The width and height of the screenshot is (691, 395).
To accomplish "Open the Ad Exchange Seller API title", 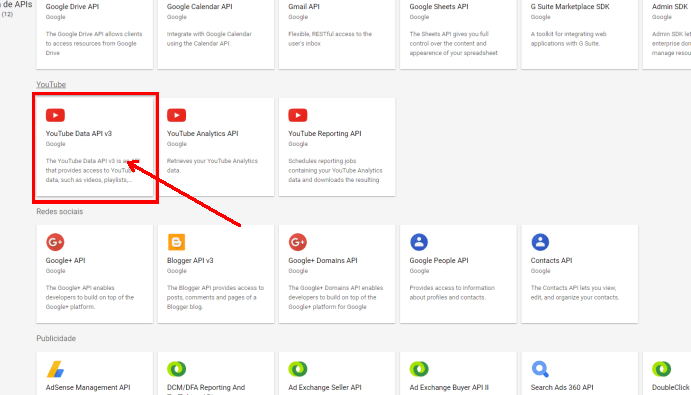I will [x=325, y=388].
